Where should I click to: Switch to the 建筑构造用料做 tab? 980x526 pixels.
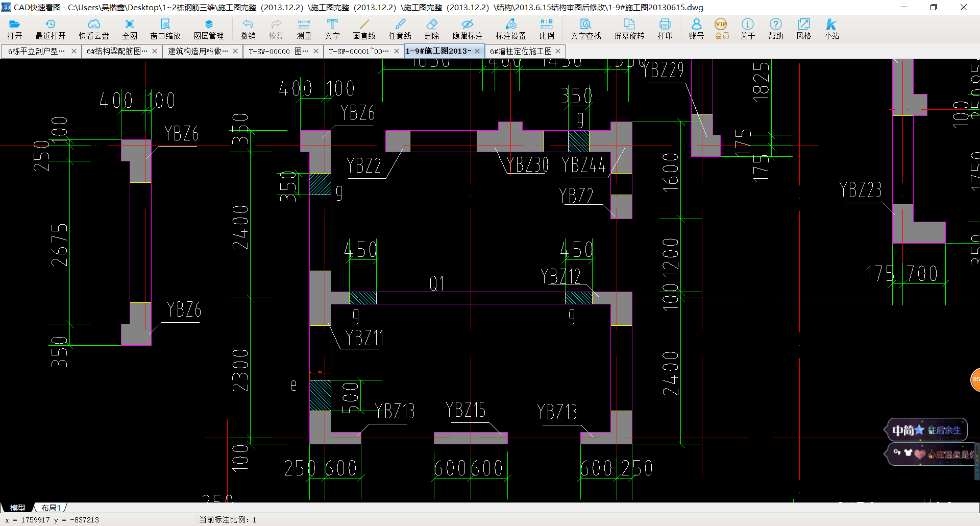(x=198, y=51)
